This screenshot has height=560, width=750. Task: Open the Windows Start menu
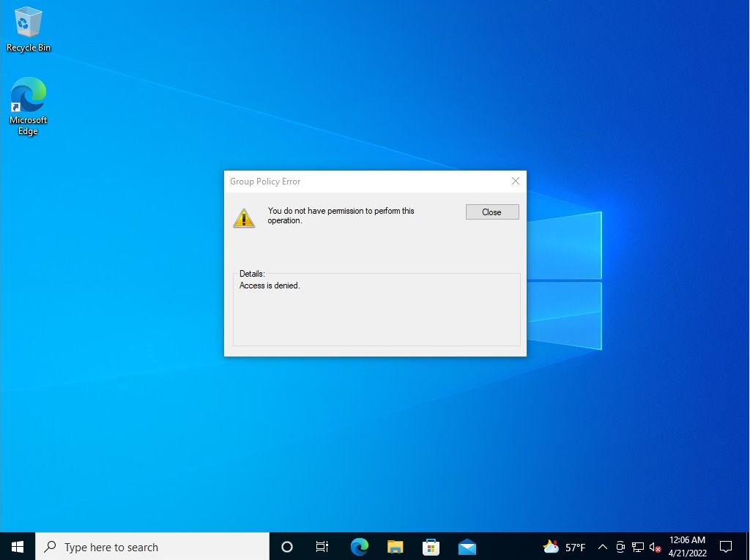[x=18, y=547]
